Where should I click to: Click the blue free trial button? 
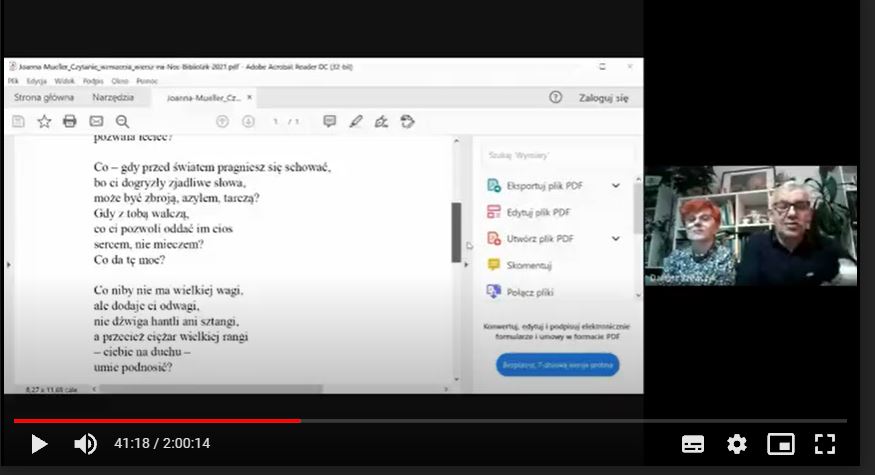[557, 365]
